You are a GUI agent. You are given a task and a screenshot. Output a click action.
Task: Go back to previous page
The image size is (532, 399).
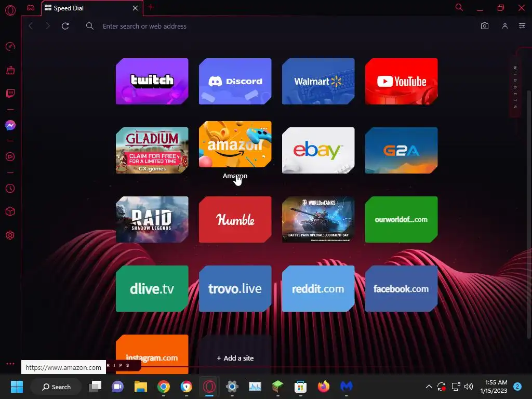tap(31, 26)
